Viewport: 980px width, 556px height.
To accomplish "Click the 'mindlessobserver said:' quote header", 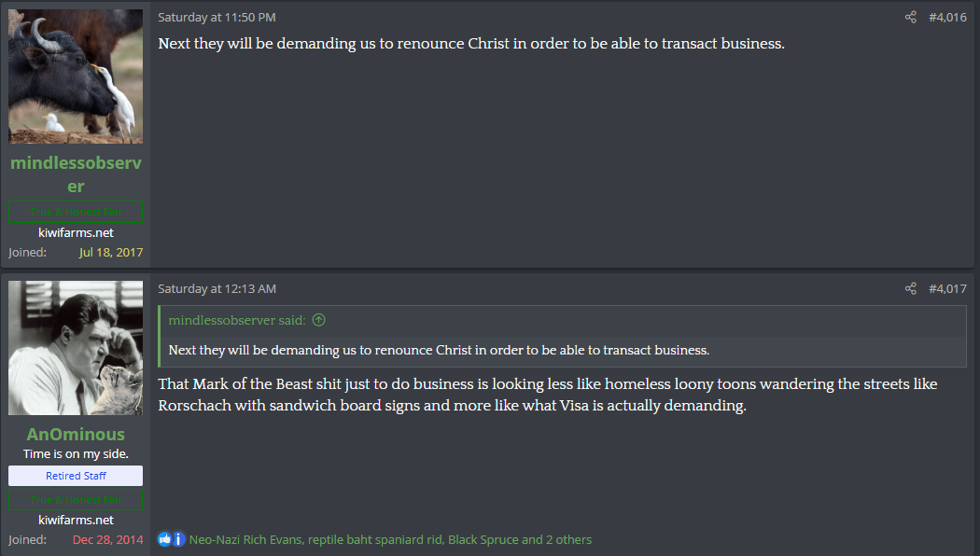I will click(237, 320).
